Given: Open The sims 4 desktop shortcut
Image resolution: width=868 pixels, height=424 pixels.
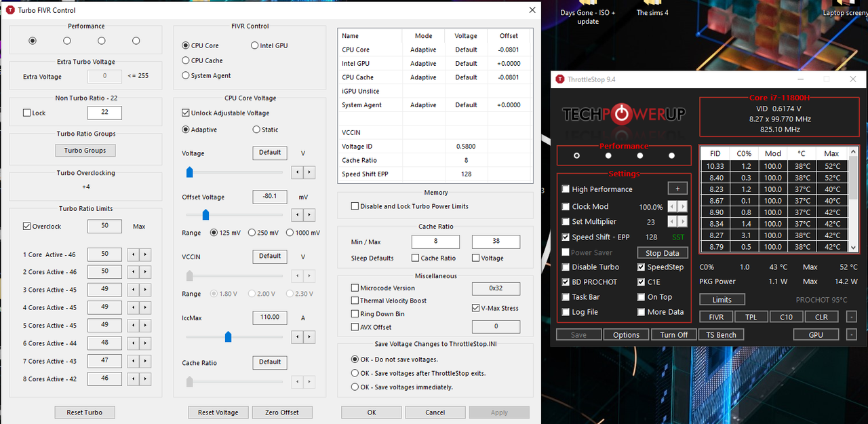Looking at the screenshot, I should pyautogui.click(x=652, y=9).
